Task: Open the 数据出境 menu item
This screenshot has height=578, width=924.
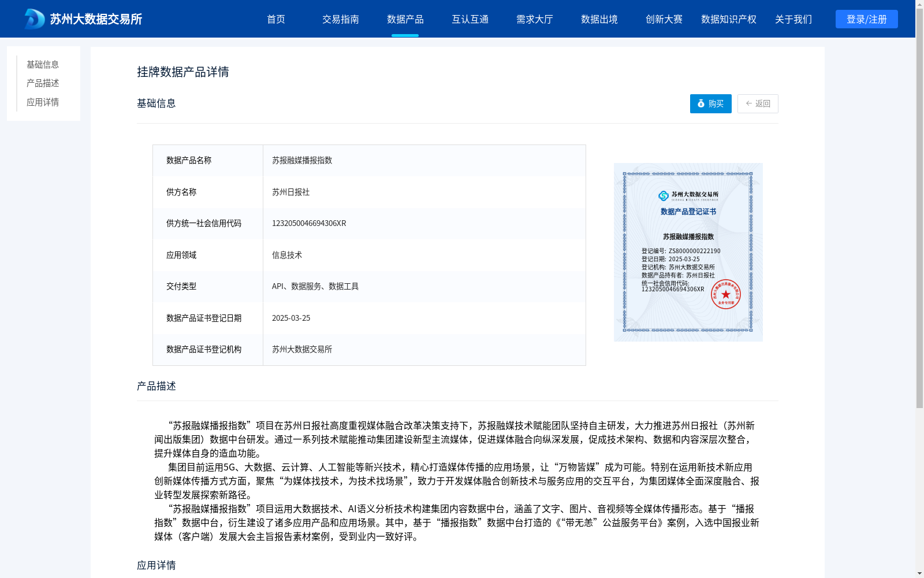Action: coord(599,19)
